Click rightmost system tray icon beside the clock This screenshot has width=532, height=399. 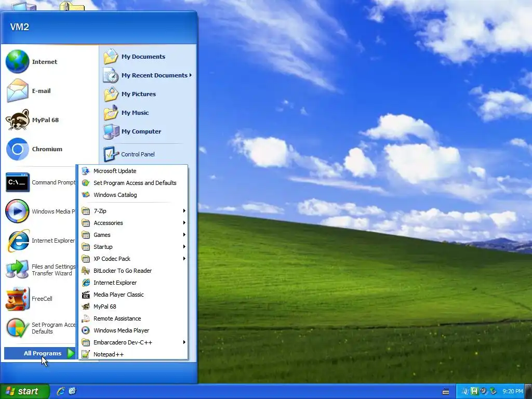coord(493,391)
